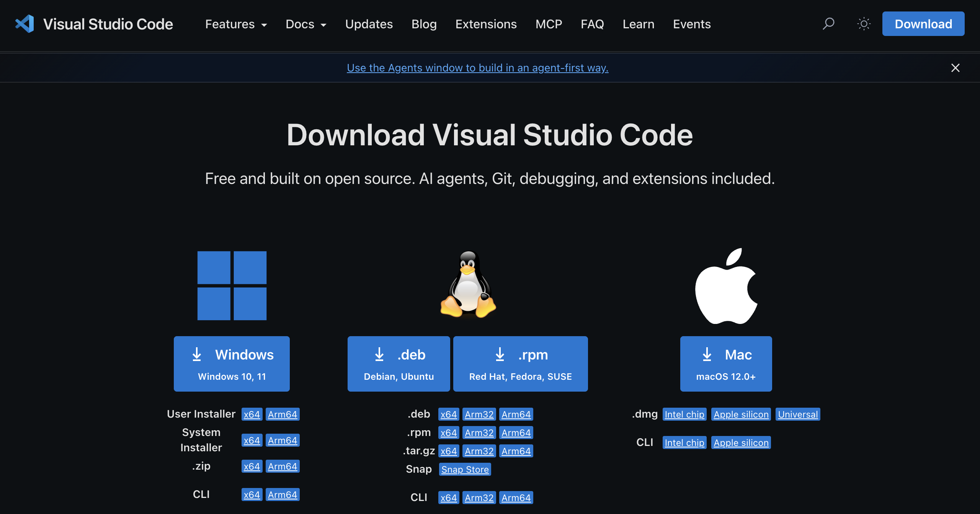The width and height of the screenshot is (980, 514).
Task: Click the Apple logo icon
Action: (x=726, y=286)
